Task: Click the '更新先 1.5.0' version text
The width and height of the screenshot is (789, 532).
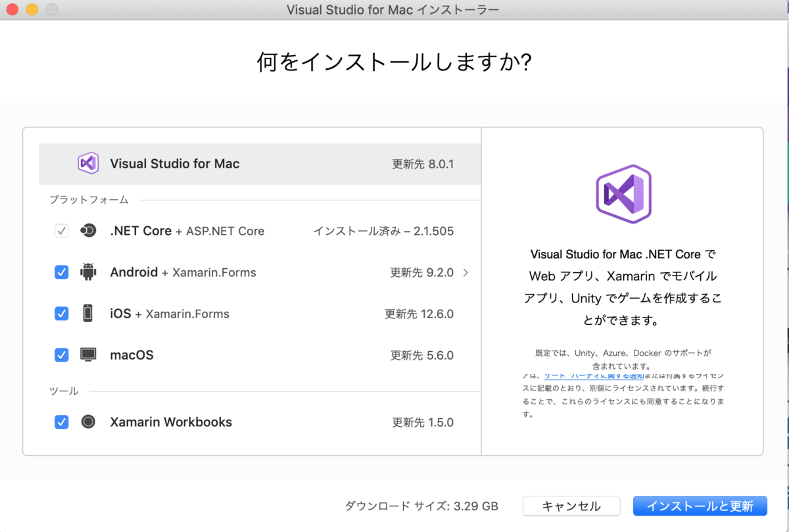Action: 423,422
